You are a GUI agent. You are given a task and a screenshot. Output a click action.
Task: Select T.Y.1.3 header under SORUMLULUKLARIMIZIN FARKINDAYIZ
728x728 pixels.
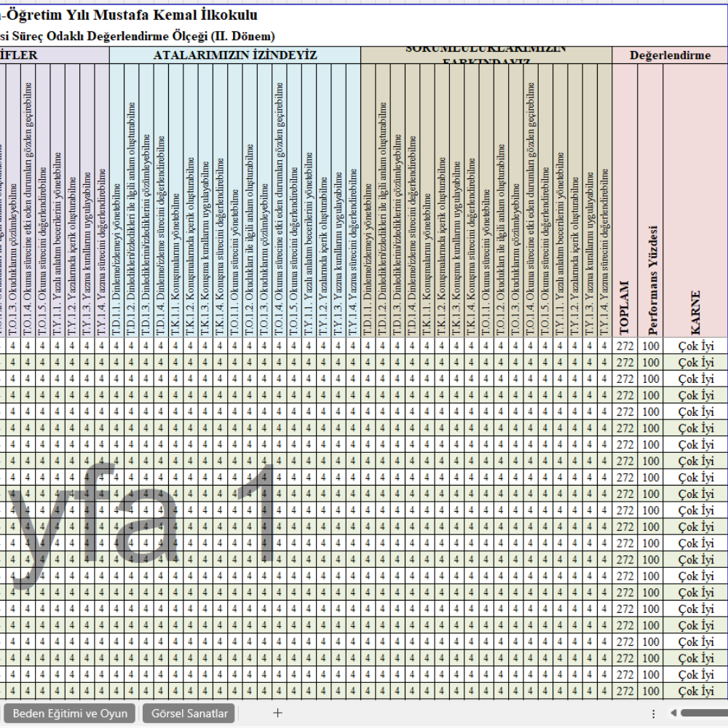[x=590, y=201]
